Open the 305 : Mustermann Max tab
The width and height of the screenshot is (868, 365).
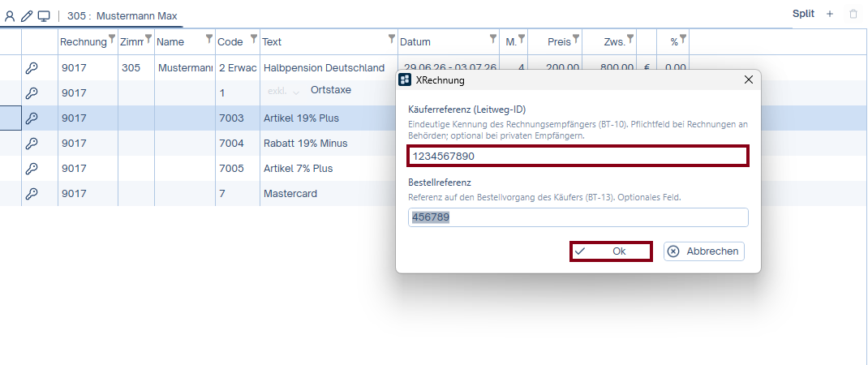pyautogui.click(x=122, y=16)
